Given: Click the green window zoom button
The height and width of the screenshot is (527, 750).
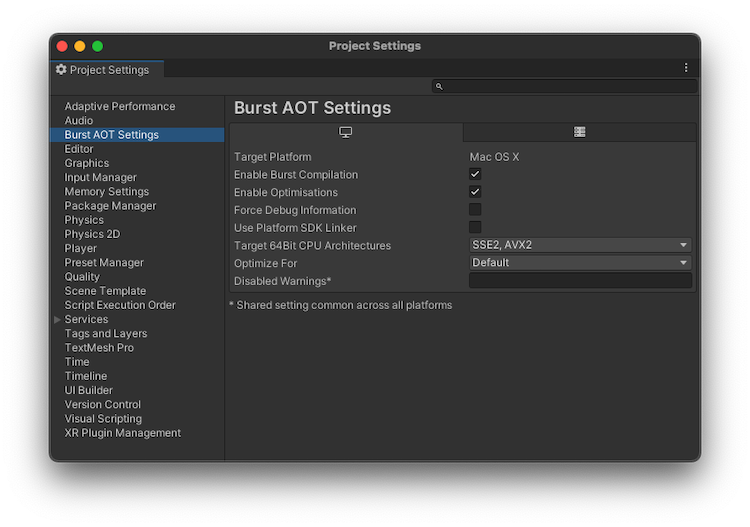Looking at the screenshot, I should [98, 46].
